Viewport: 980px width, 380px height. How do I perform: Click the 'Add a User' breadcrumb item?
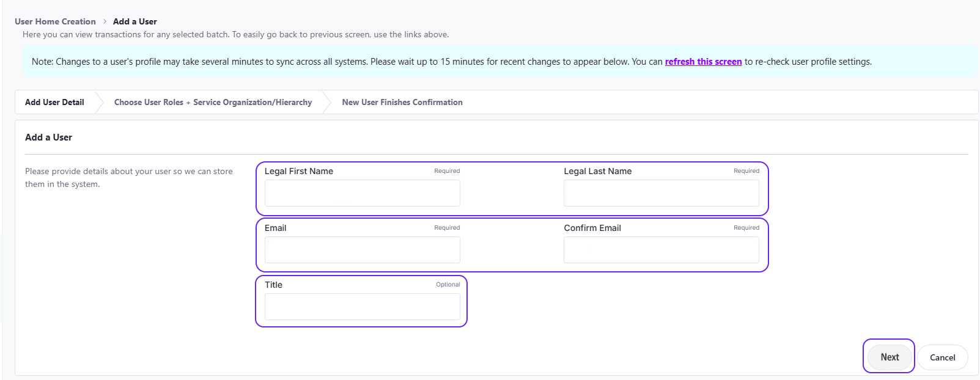point(134,21)
